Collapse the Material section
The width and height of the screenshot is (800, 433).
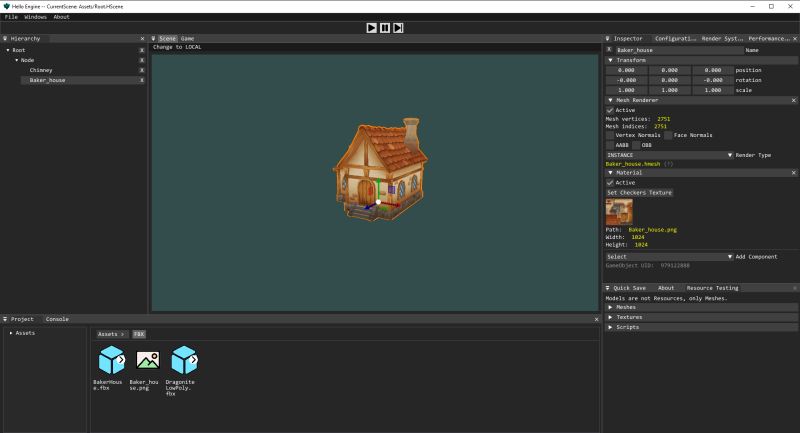[x=610, y=173]
